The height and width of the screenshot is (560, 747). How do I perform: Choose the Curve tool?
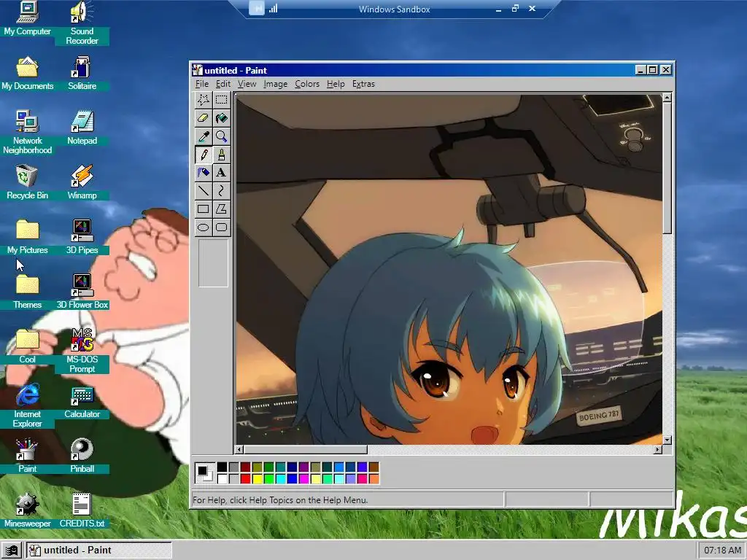222,190
